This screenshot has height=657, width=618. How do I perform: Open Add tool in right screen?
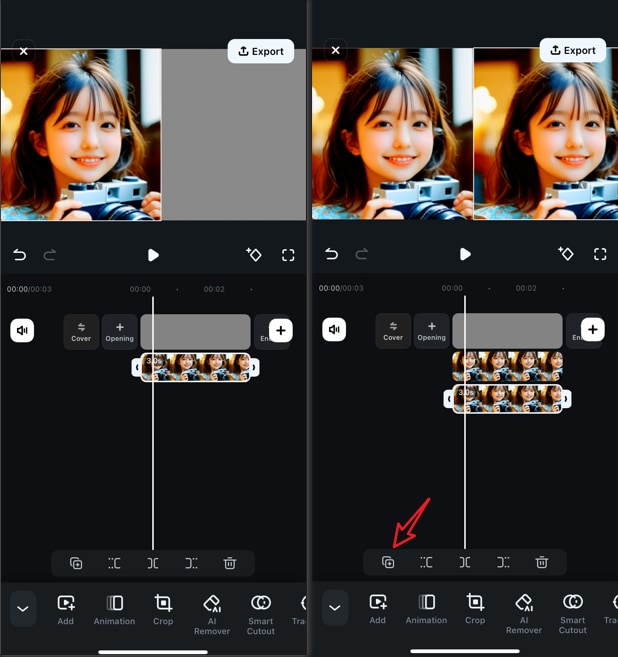pos(378,609)
